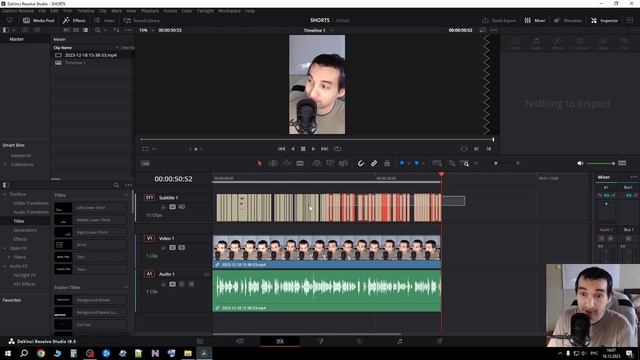Open the Metadata panel
This screenshot has width=640, height=360.
[568, 20]
